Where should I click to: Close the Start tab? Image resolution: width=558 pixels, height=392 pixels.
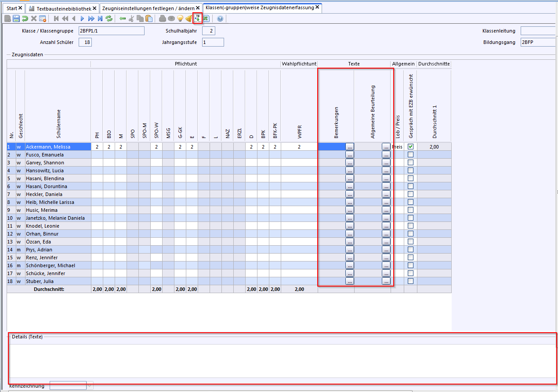[x=20, y=8]
